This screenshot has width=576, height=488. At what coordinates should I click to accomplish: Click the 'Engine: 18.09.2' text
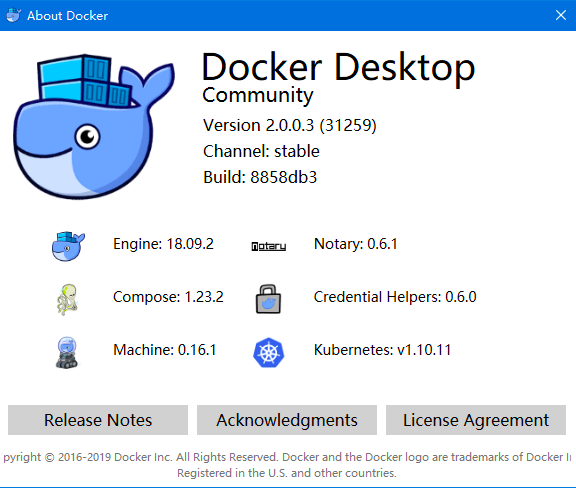(x=163, y=244)
